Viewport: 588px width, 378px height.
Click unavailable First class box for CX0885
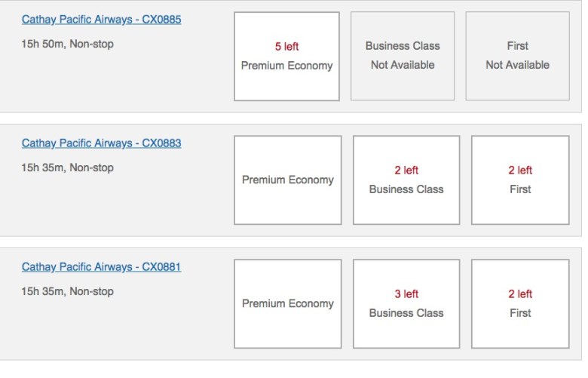(517, 57)
